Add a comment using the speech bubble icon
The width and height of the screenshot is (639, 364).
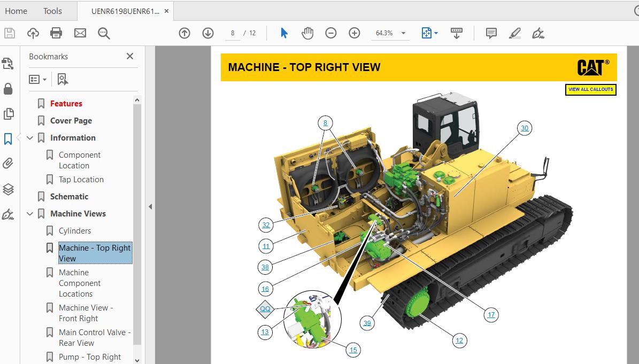(x=491, y=33)
